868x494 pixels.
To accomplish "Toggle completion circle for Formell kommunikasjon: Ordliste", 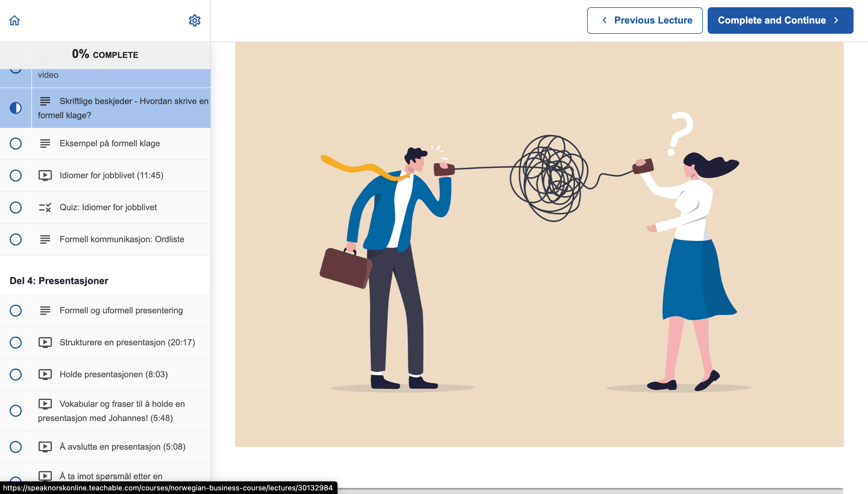I will [x=16, y=239].
